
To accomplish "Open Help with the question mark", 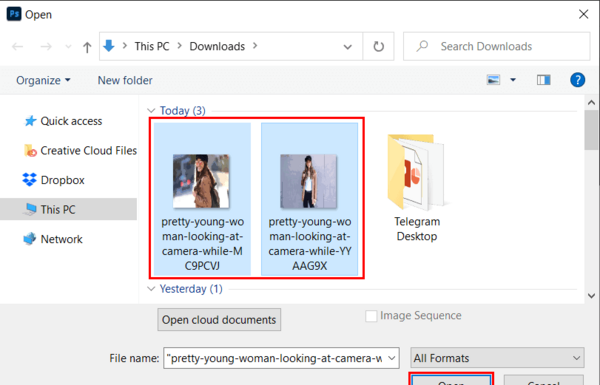I will click(577, 80).
